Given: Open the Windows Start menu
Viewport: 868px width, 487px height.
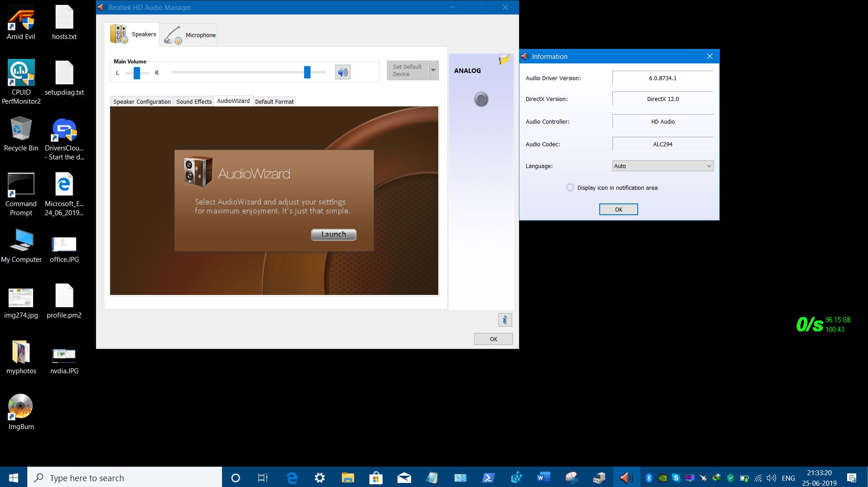Looking at the screenshot, I should pyautogui.click(x=14, y=477).
